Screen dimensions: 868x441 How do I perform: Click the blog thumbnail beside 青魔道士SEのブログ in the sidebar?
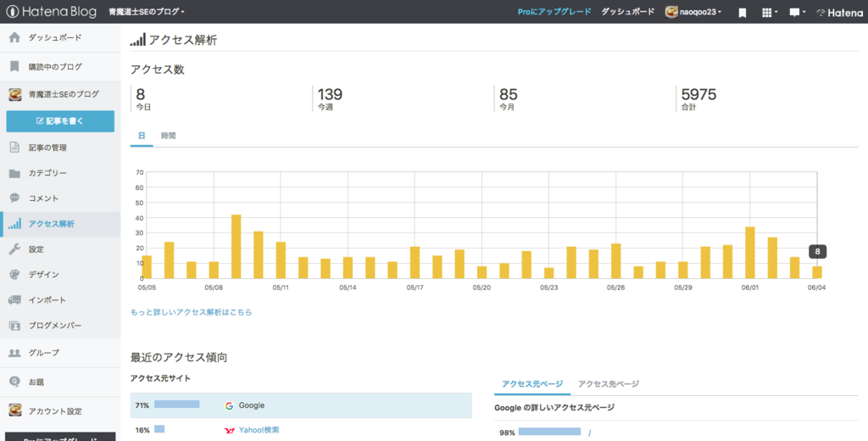[15, 94]
